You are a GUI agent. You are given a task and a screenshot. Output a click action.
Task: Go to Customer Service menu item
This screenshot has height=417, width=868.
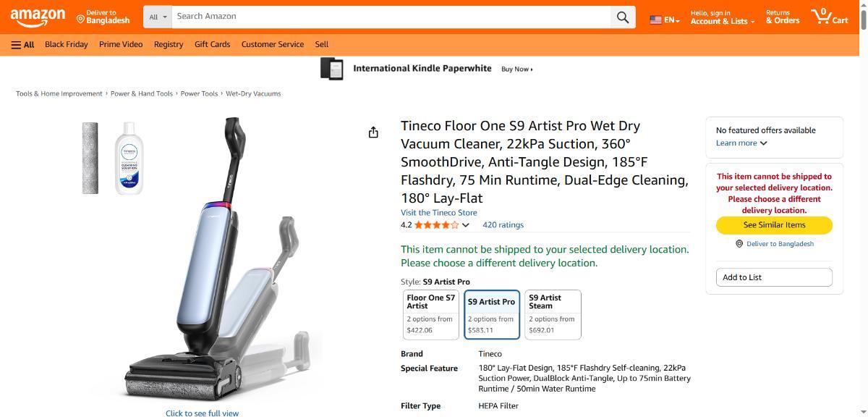272,45
